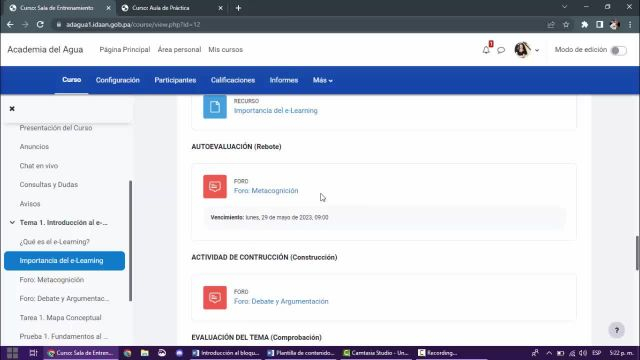Collapse Tema 1. Introducción section in index
Image resolution: width=640 pixels, height=360 pixels.
[12, 222]
